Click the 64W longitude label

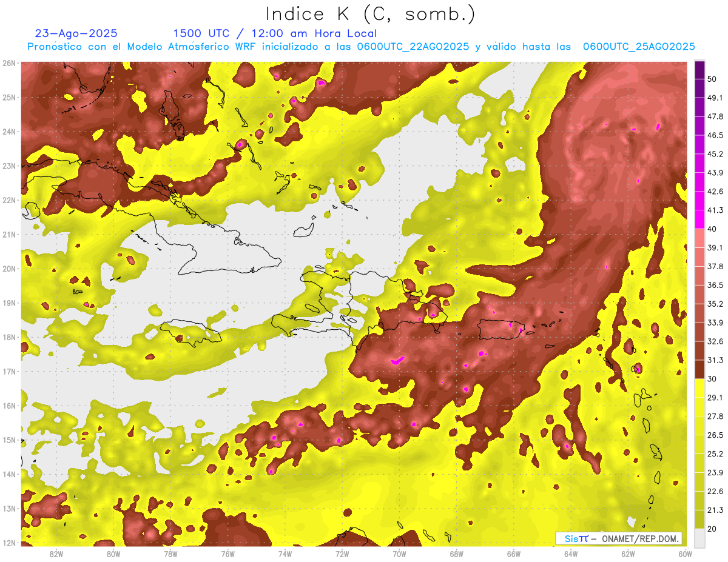pos(571,554)
